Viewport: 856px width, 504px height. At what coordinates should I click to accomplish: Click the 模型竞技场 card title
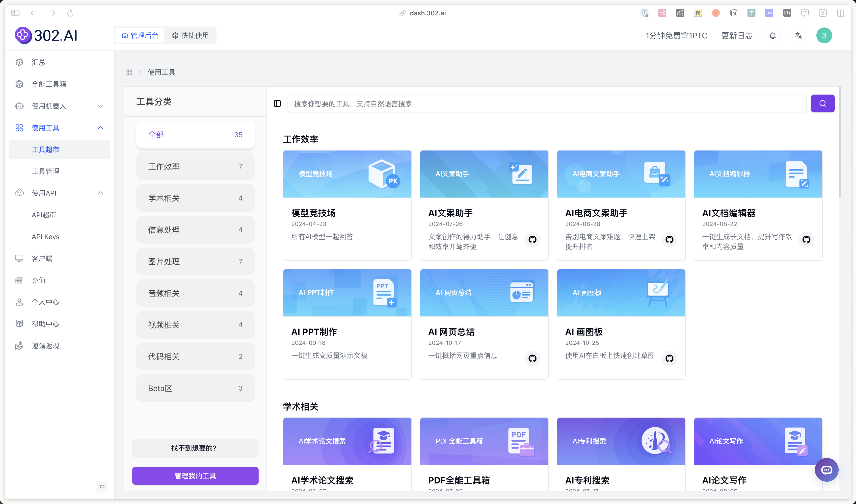pyautogui.click(x=313, y=213)
